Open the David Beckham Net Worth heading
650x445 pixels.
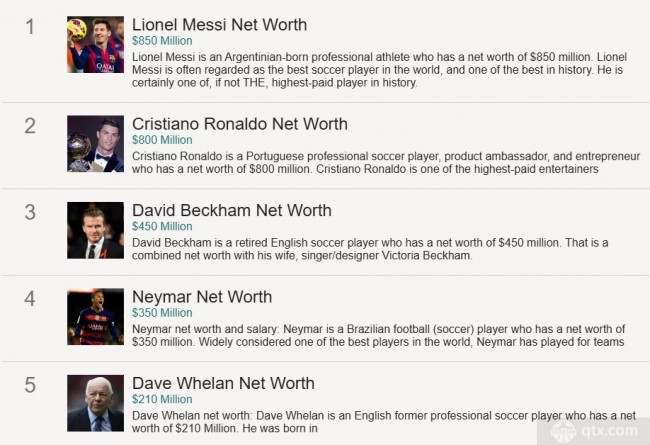[232, 210]
